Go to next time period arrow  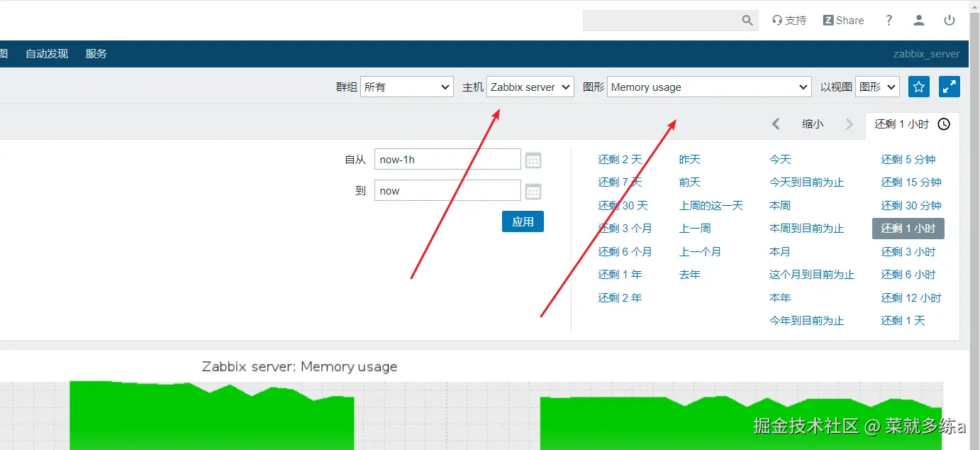pyautogui.click(x=850, y=124)
